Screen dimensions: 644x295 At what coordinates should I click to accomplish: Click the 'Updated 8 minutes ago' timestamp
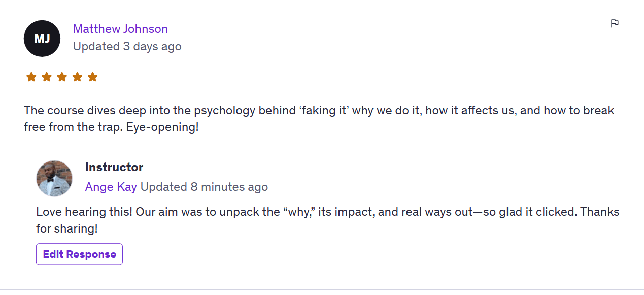pos(204,187)
